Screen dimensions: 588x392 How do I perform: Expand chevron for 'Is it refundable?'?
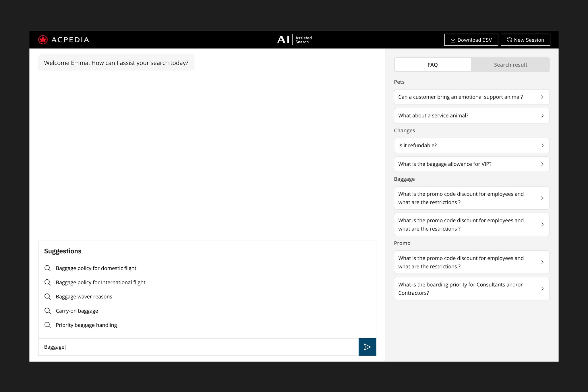click(x=542, y=146)
